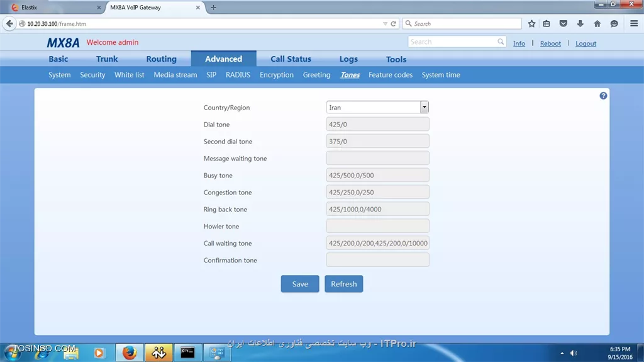This screenshot has width=644, height=362.
Task: Click the Confirmation tone field
Action: (377, 260)
